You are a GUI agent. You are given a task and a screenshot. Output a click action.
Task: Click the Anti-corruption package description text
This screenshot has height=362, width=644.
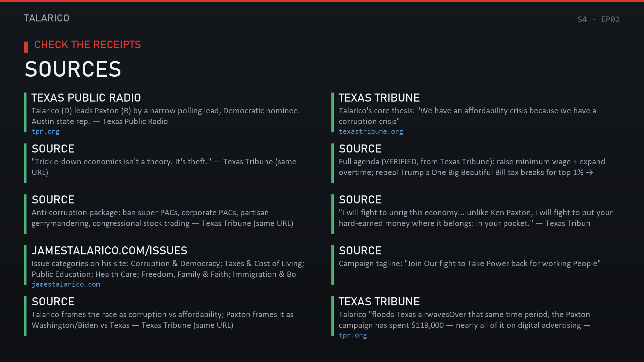(x=162, y=218)
